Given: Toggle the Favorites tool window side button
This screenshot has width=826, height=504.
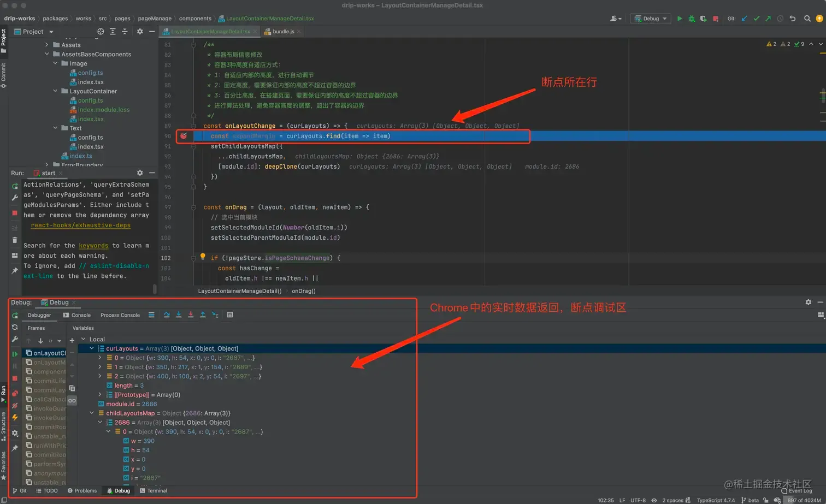Looking at the screenshot, I should (x=3, y=466).
